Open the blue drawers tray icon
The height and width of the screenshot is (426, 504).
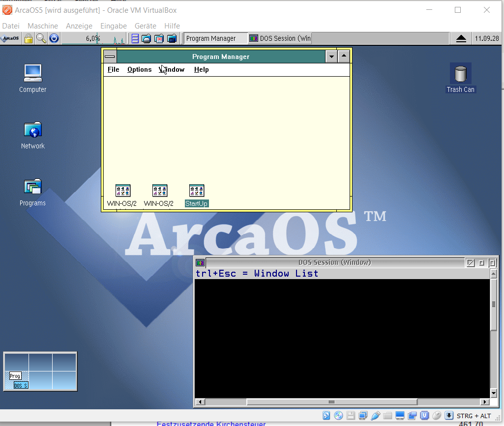pyautogui.click(x=135, y=38)
